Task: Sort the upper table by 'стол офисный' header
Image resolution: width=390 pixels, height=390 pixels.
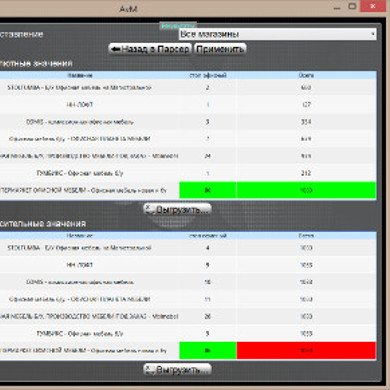Action: [208, 75]
